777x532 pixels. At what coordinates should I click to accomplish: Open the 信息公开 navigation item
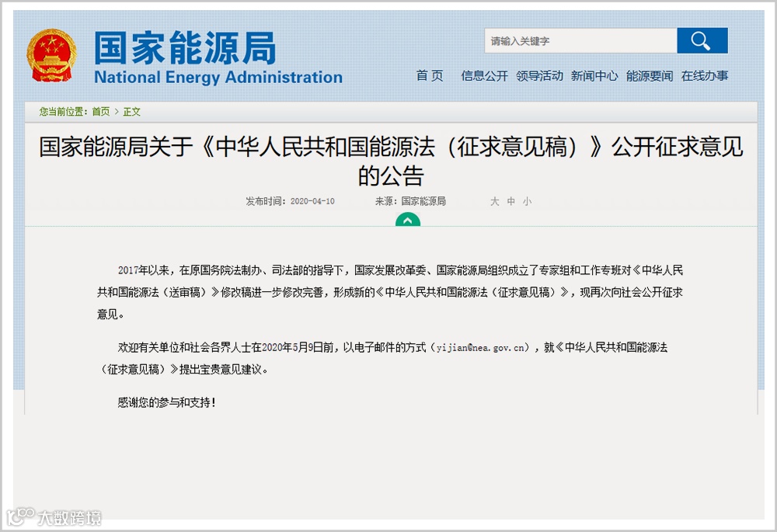[x=484, y=76]
